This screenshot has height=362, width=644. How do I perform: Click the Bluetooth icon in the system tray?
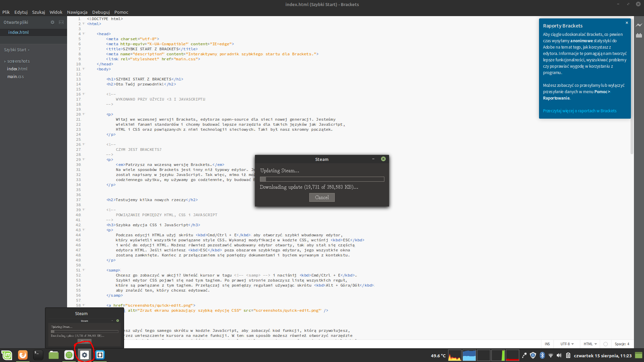point(542,355)
